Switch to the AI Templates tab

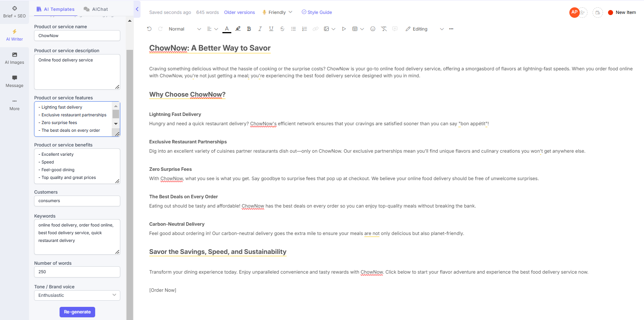(55, 9)
